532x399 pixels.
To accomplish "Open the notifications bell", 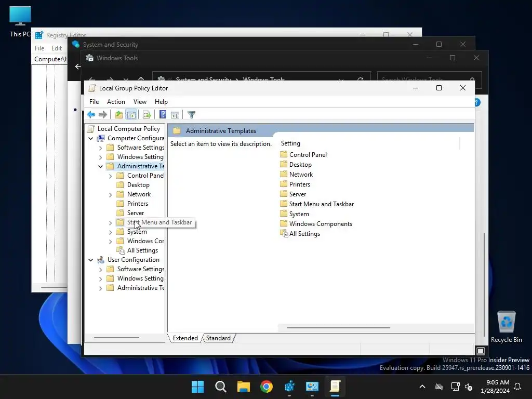I will click(x=518, y=387).
